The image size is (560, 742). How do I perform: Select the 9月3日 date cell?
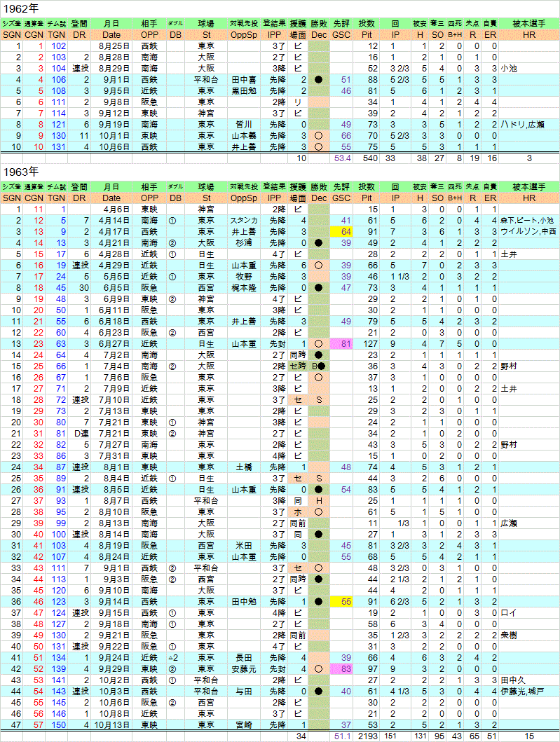(x=111, y=579)
